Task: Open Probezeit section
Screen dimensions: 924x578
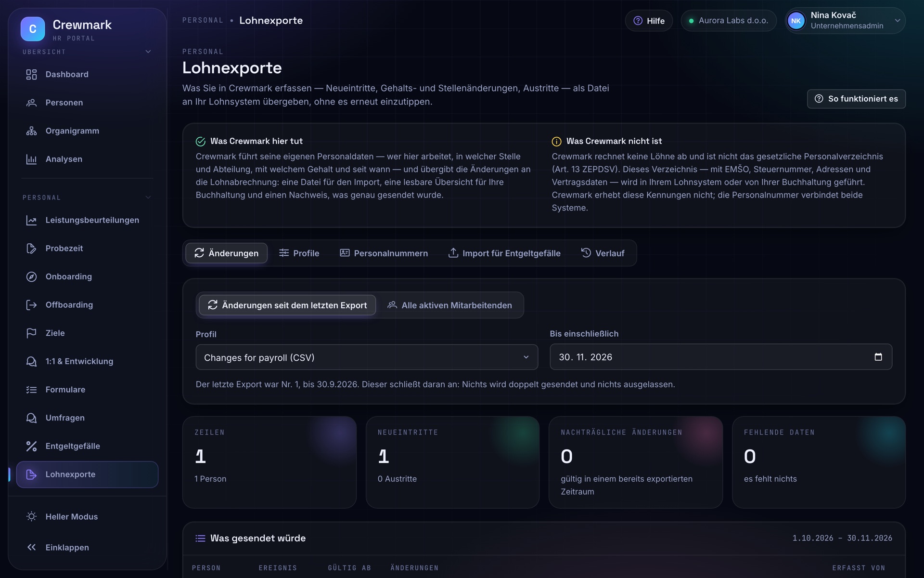Action: point(87,249)
